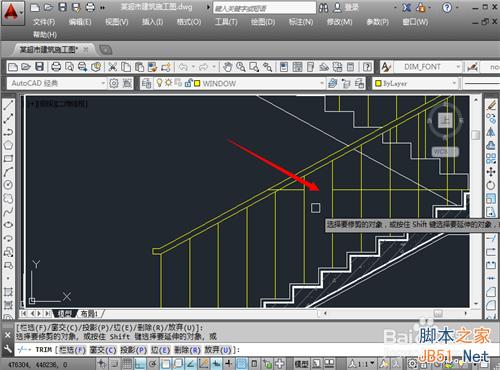Select the Spline draw tool
The width and height of the screenshot is (500, 370).
tap(8, 211)
